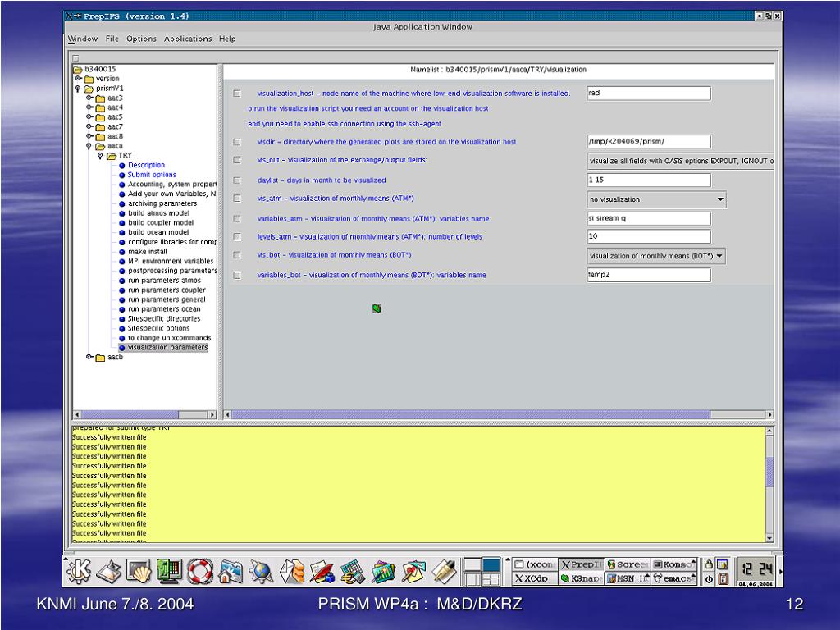Viewport: 840px width, 630px height.
Task: Switch to the XCdp taskbar entry
Action: coord(534,578)
